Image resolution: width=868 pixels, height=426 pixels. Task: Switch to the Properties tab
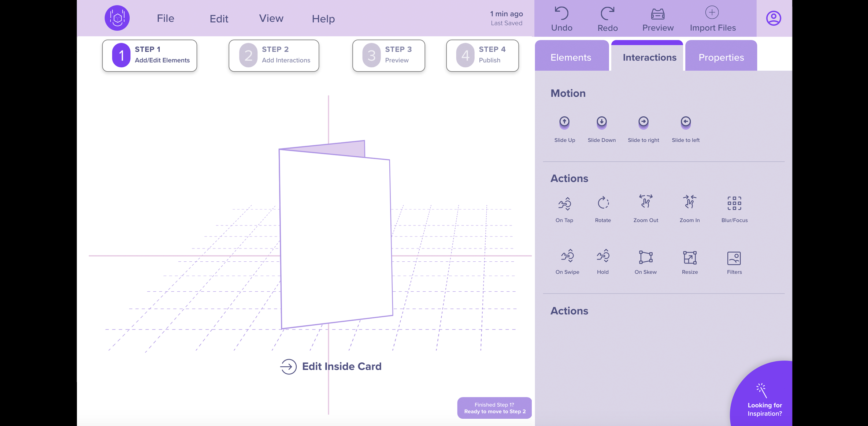coord(721,57)
